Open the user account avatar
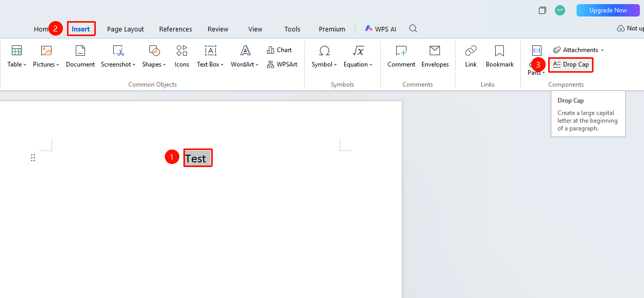Screen dimensions: 644x298 click(x=560, y=10)
